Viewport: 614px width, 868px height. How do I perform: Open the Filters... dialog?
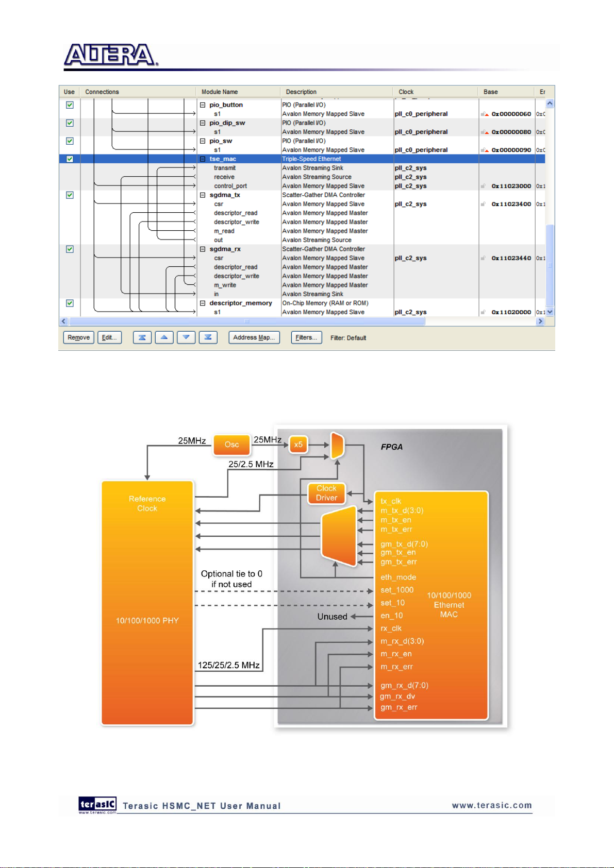coord(306,337)
